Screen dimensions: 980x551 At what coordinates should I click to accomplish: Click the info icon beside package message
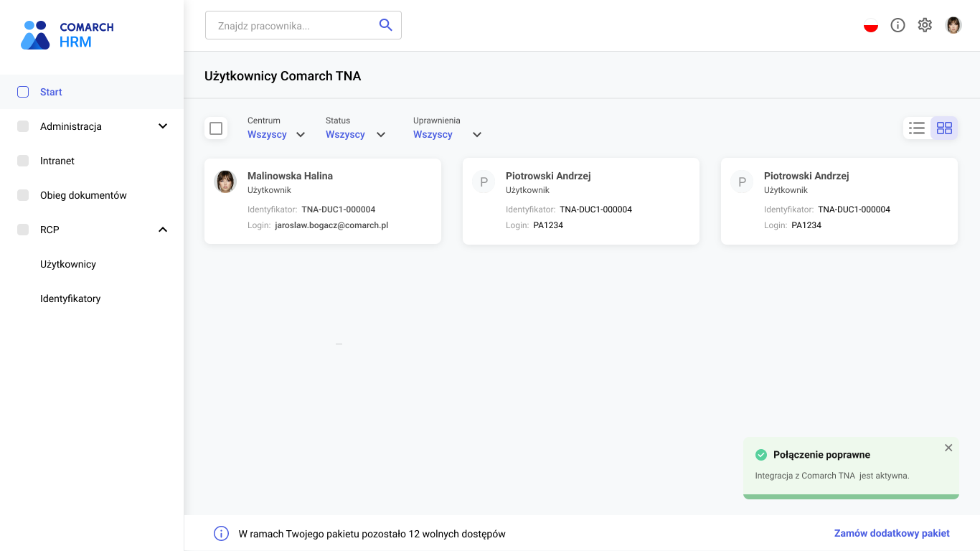[x=221, y=534]
